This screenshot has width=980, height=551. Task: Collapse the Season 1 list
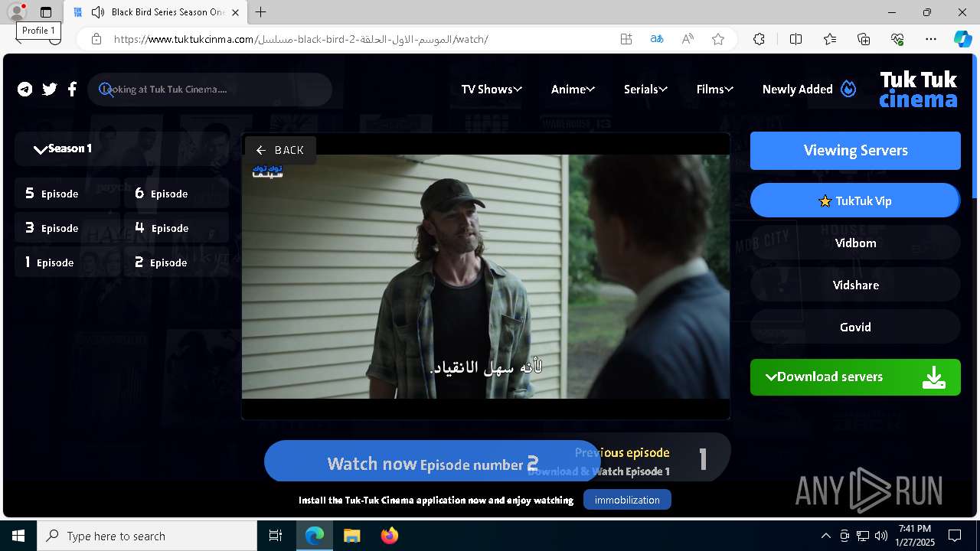[122, 148]
